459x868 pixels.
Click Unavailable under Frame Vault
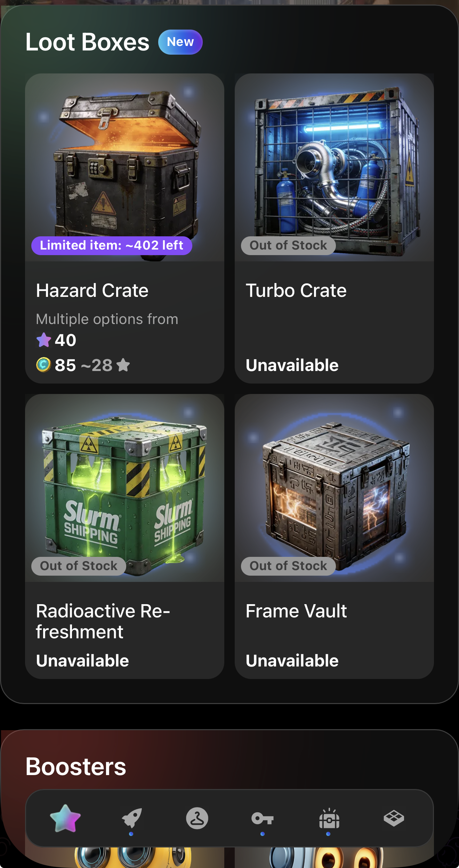[292, 661]
